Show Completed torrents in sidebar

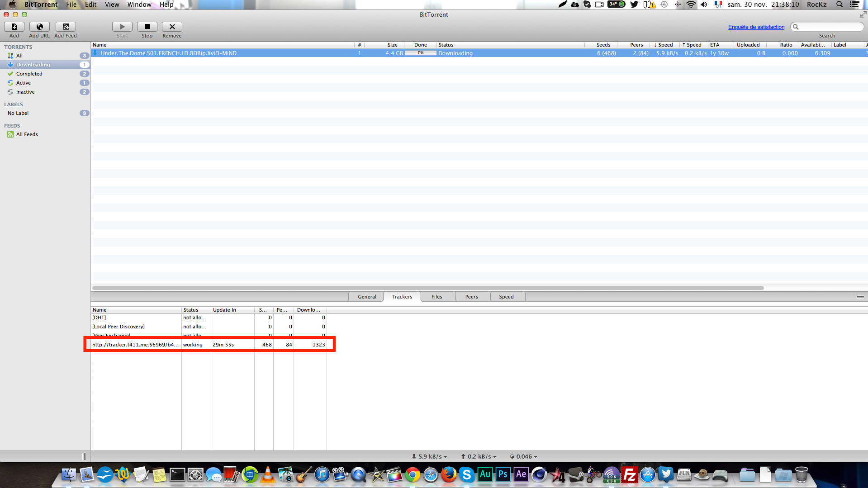click(45, 74)
